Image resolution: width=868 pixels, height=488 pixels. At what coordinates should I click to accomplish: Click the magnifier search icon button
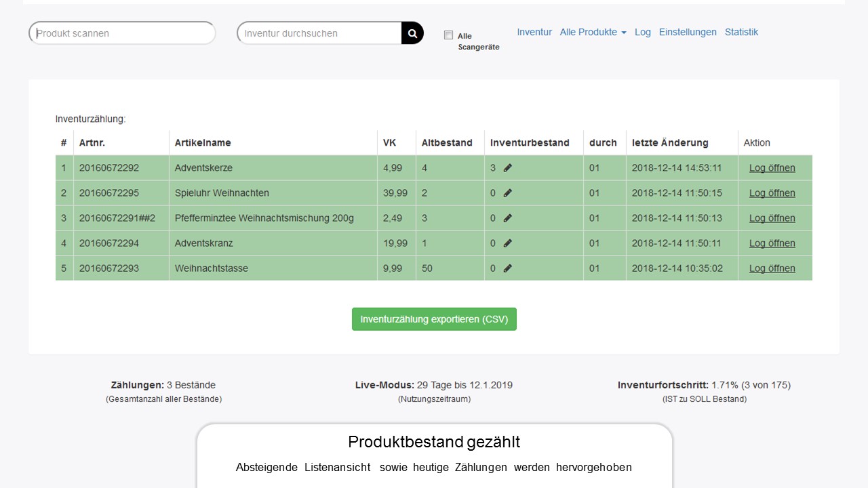pyautogui.click(x=412, y=33)
